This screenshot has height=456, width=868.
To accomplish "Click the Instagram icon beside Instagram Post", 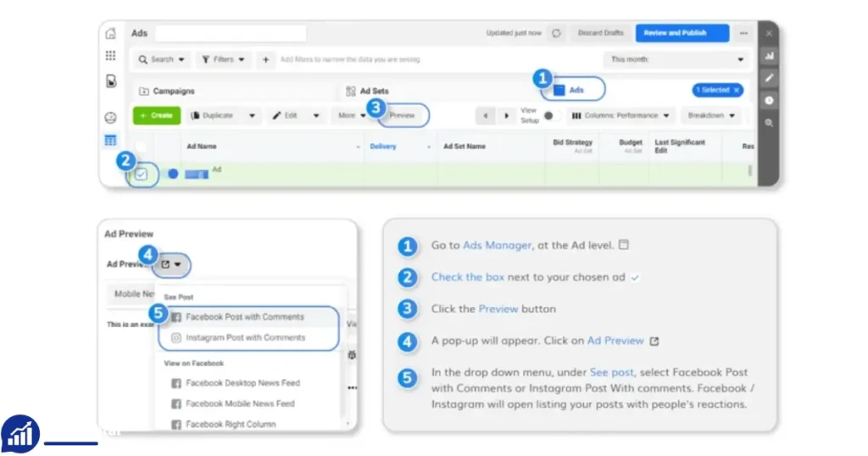I will point(176,337).
